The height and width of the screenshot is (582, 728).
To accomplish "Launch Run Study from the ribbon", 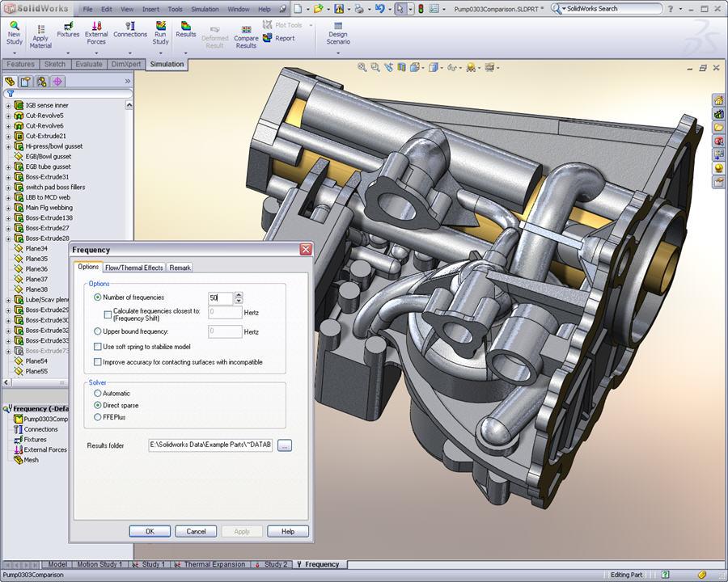I will (160, 33).
